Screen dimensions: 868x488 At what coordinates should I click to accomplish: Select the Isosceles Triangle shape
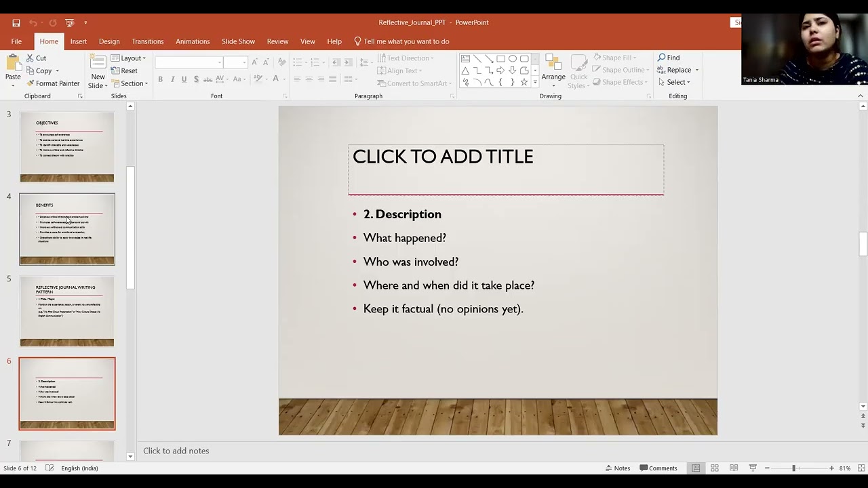465,70
